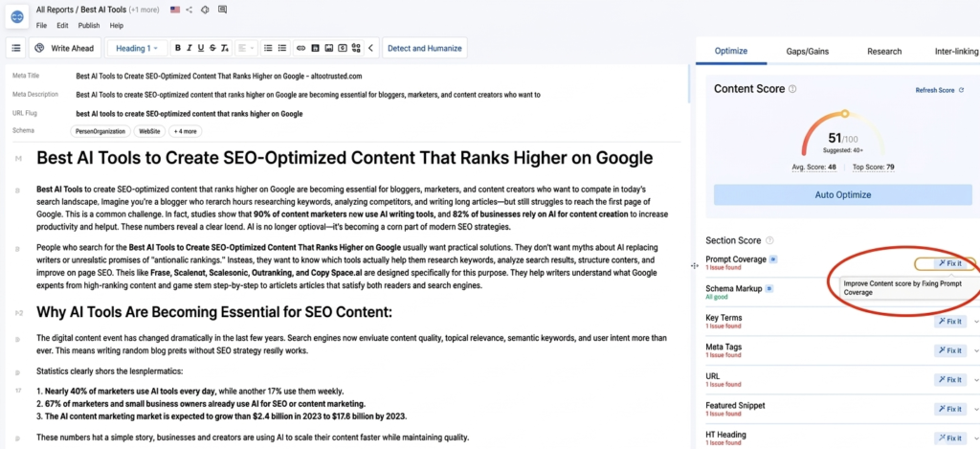Select the PersonOrganization schema chip

click(100, 131)
